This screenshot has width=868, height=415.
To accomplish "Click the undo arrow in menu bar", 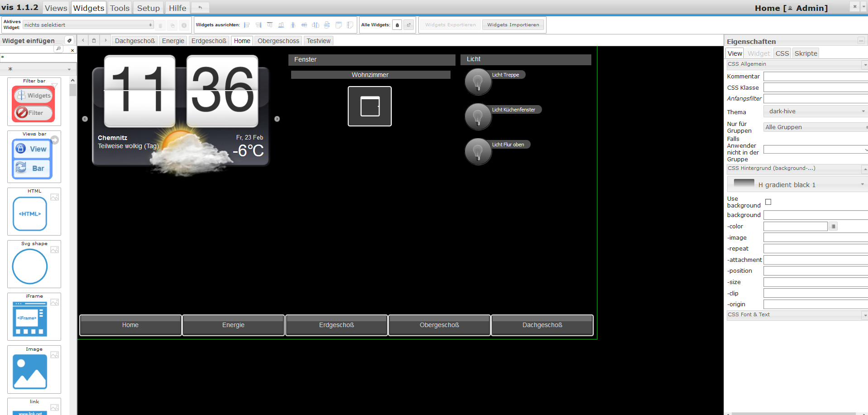I will 200,8.
